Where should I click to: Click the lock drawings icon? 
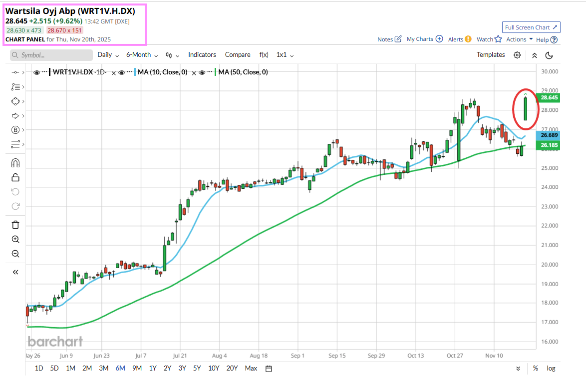pos(15,177)
